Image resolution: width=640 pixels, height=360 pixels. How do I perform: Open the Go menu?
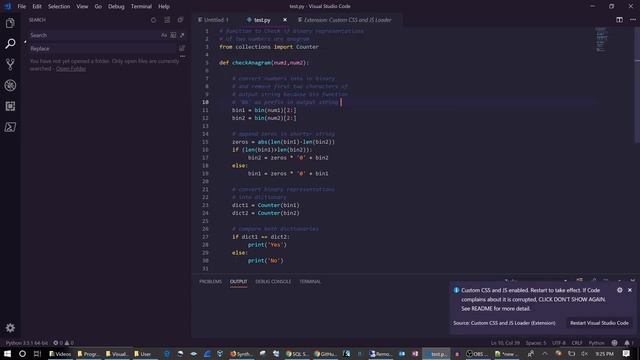coord(98,7)
